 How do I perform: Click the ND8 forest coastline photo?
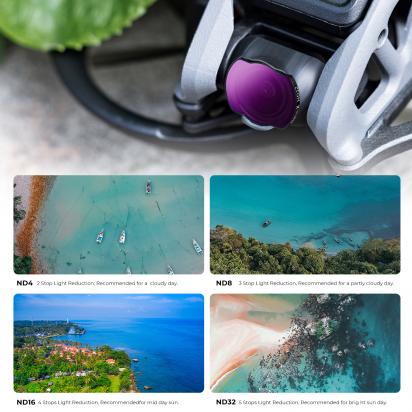coord(305,224)
